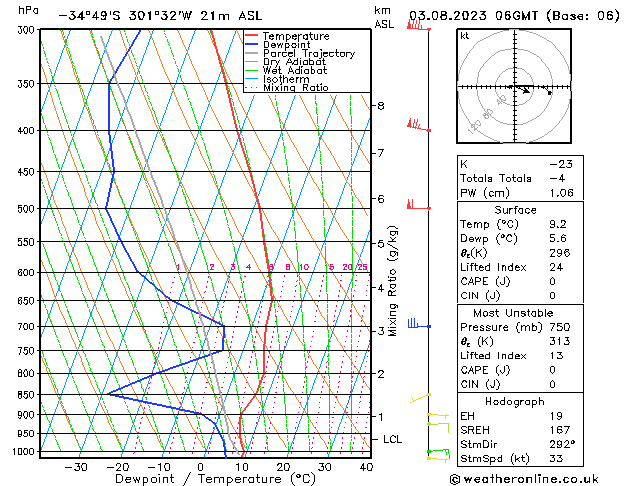Click the Pressure (mb) value 750
The height and width of the screenshot is (486, 629).
point(560,327)
